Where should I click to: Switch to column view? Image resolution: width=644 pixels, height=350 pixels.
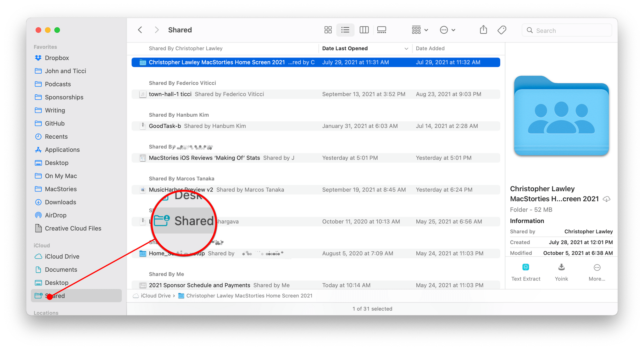coord(364,30)
